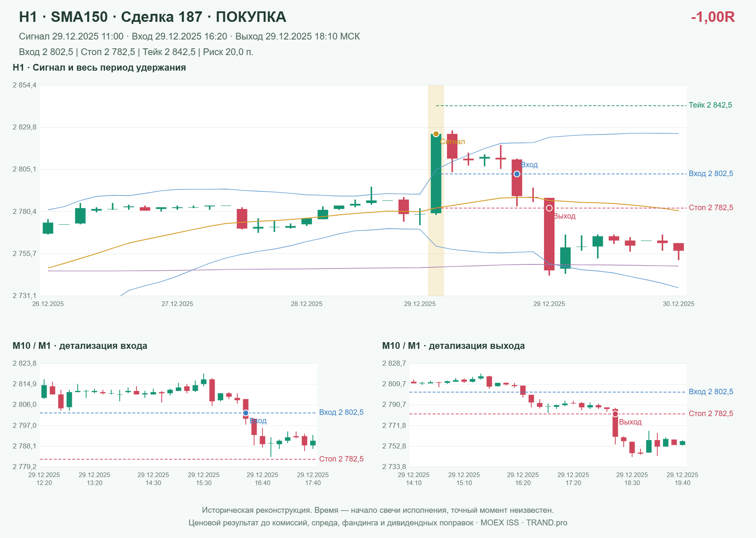Click the 'Стоп 2 782,5' label beside H1 chart

(711, 208)
